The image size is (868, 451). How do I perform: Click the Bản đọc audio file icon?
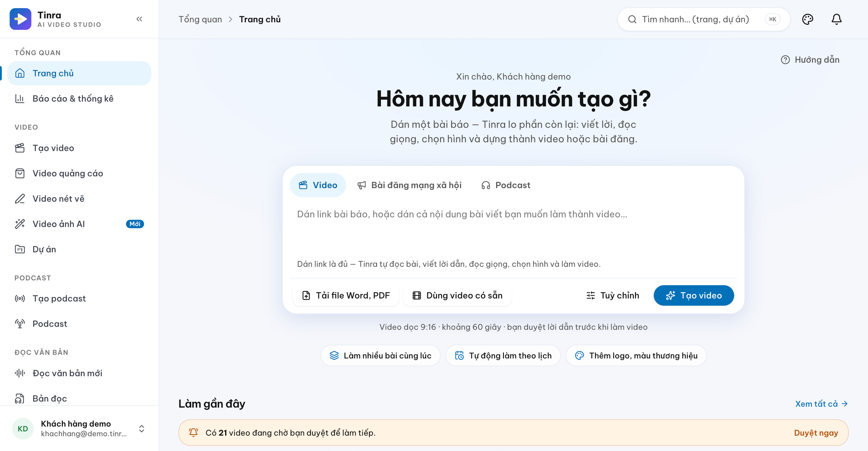coord(20,399)
